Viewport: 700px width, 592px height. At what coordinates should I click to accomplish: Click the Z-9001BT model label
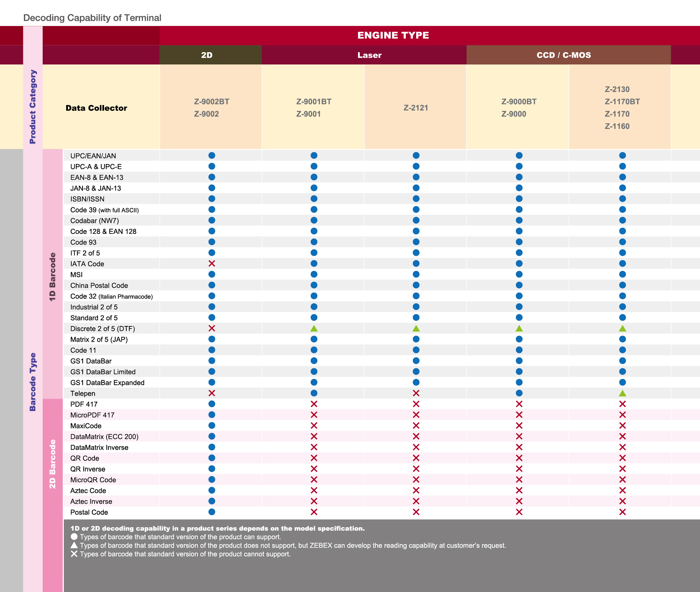click(314, 102)
